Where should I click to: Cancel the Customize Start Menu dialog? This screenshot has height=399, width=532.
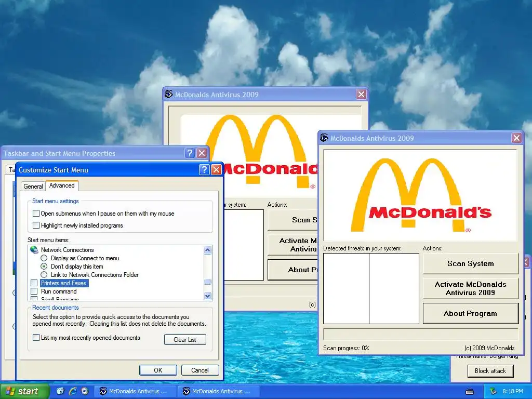[200, 370]
